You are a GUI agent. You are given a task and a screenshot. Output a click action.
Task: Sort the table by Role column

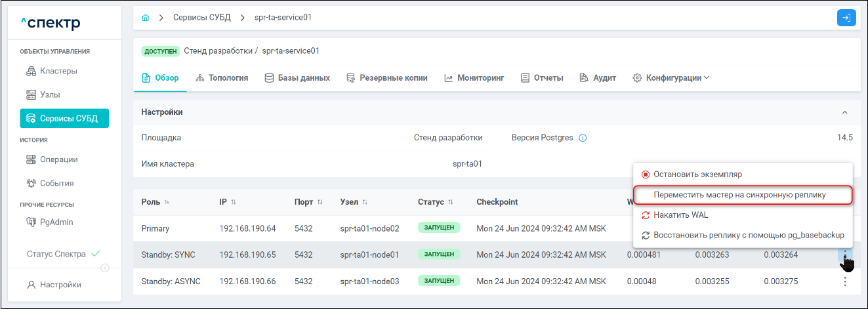(x=167, y=202)
